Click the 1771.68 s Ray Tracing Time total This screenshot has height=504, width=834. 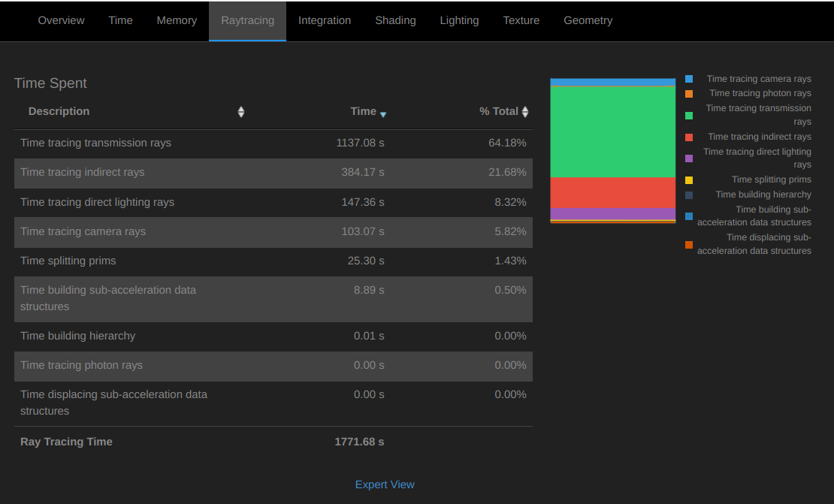pos(359,442)
